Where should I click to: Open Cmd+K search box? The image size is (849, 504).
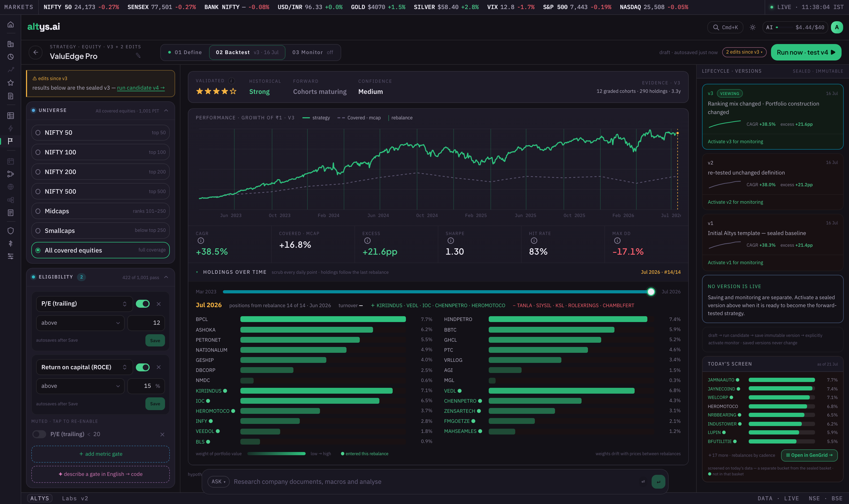click(725, 28)
